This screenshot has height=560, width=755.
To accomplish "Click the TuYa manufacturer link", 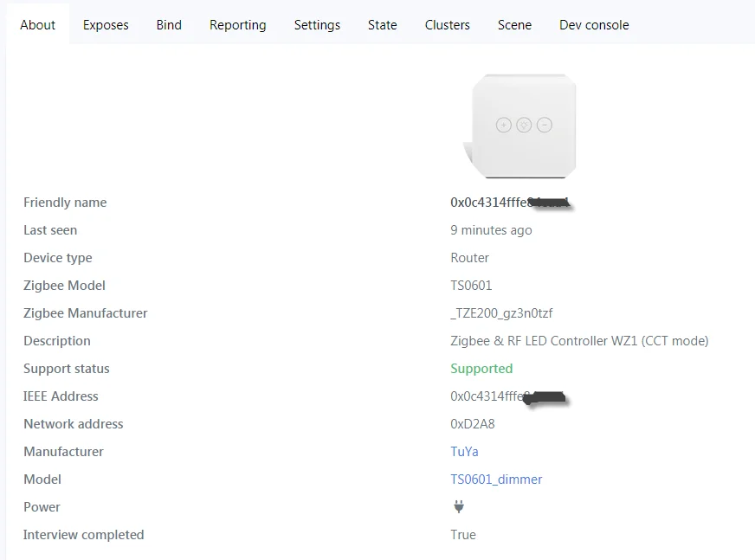I will [x=464, y=452].
